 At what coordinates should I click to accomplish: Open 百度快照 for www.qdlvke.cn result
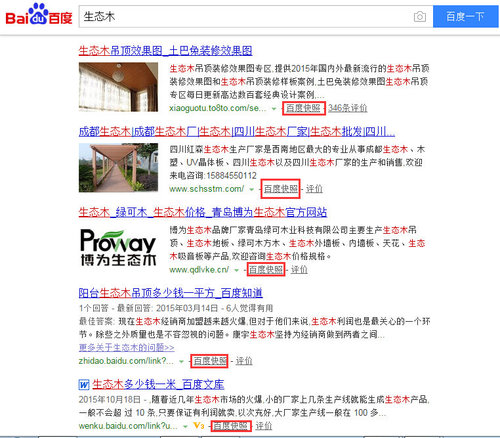pos(266,270)
